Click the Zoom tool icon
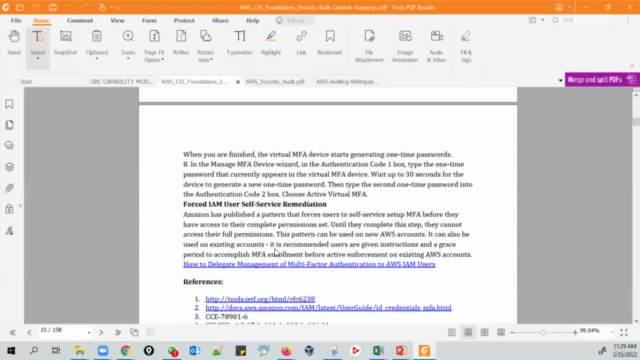 pos(128,37)
